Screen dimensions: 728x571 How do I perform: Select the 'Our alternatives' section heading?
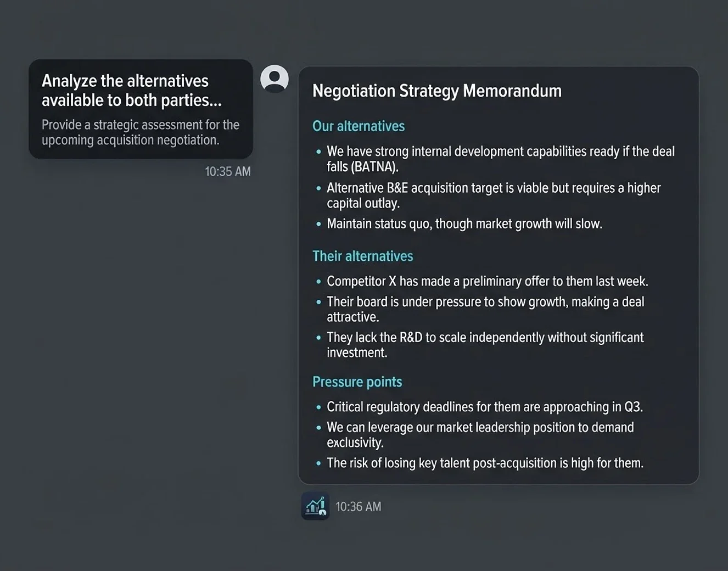point(359,126)
